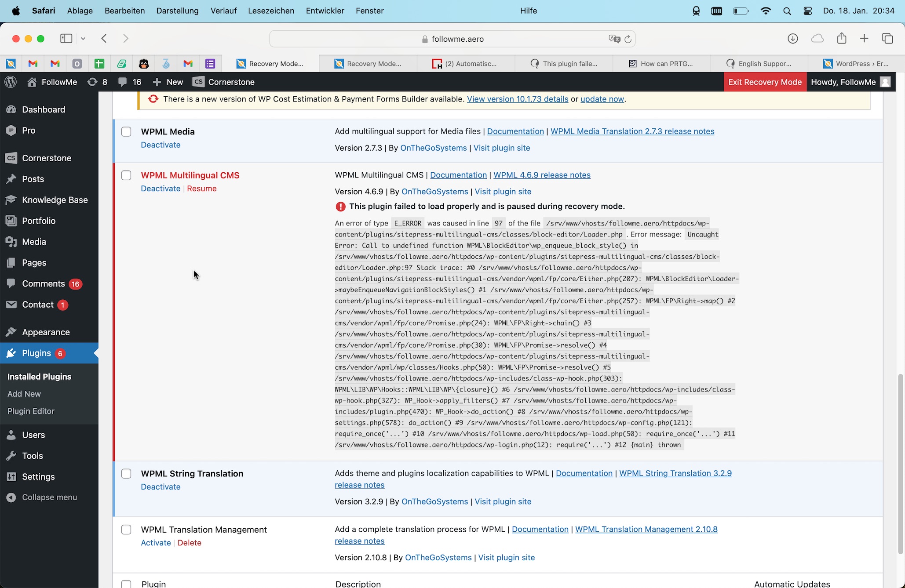
Task: Deactivate WPML String Translation
Action: pos(161,487)
